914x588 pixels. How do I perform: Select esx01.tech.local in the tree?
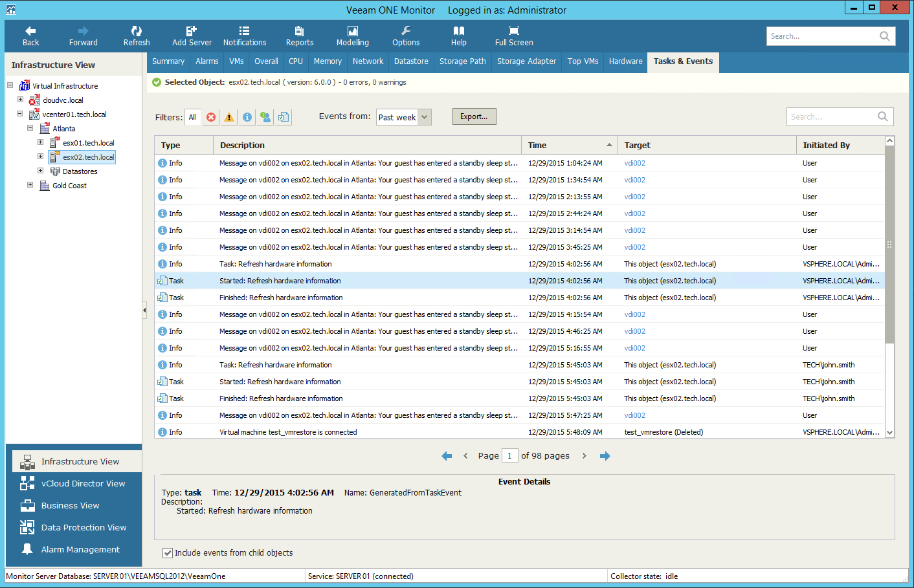[89, 143]
